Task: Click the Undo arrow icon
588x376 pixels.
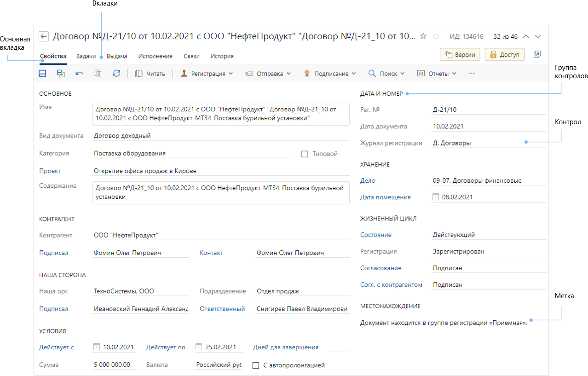Action: click(79, 73)
